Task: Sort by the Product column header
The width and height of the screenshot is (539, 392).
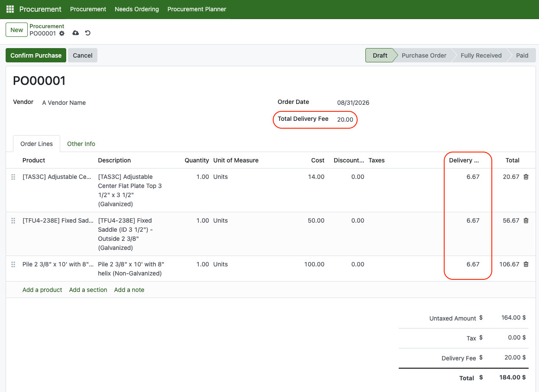Action: 34,160
